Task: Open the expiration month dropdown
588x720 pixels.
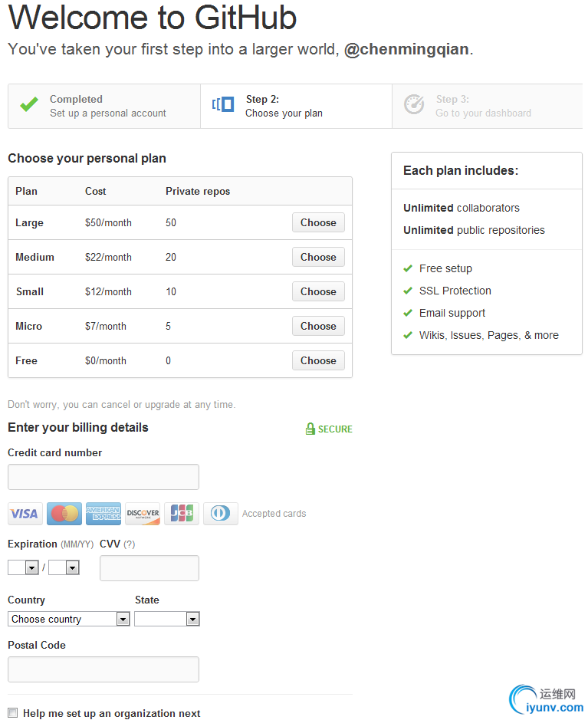Action: coord(23,567)
